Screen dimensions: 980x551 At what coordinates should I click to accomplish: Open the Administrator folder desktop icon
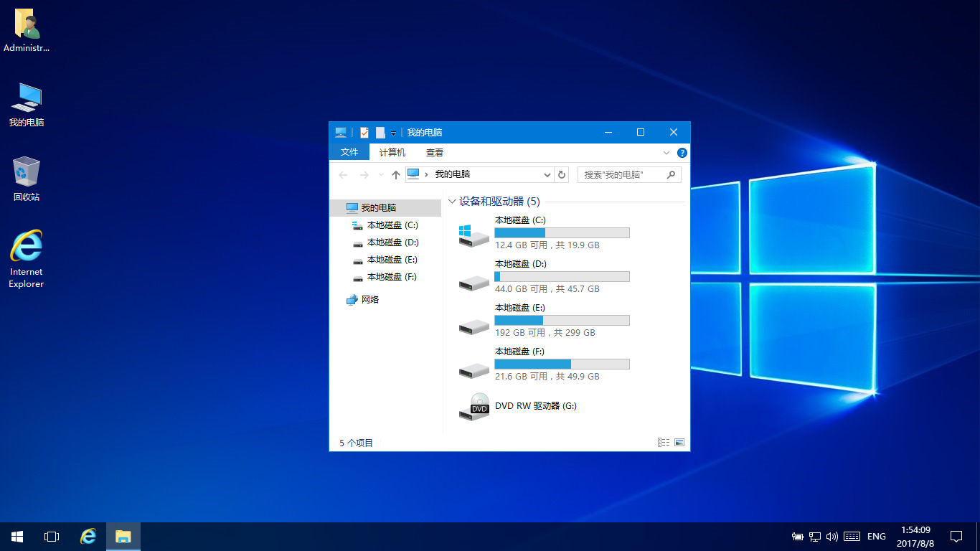point(27,31)
